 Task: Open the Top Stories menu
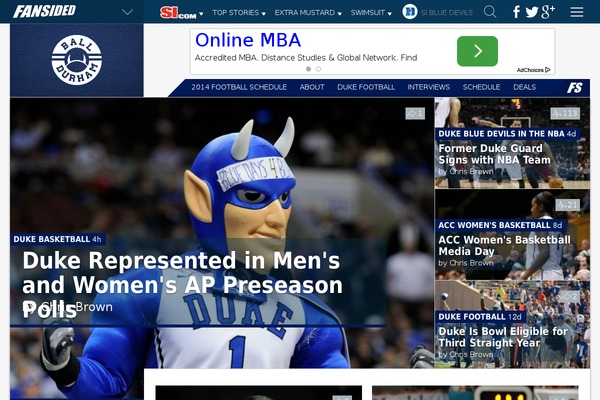click(x=239, y=13)
